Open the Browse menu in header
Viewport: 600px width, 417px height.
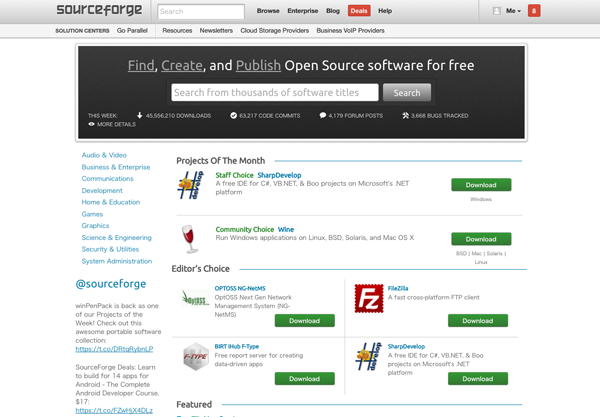[x=268, y=11]
